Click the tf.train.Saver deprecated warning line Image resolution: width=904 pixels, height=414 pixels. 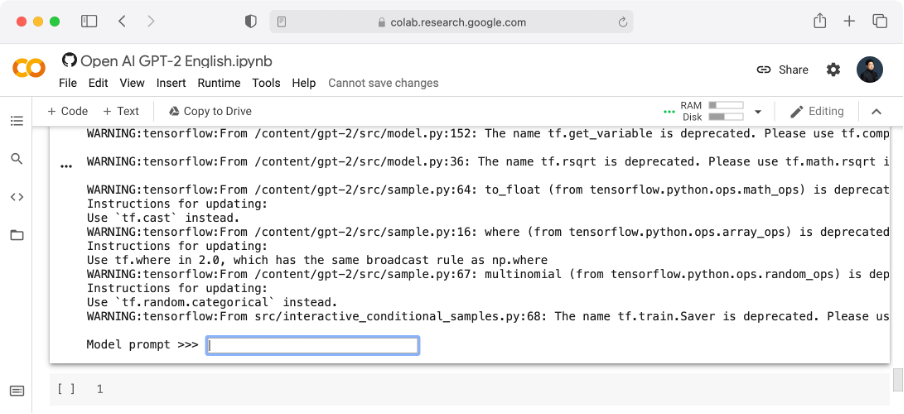tap(488, 316)
